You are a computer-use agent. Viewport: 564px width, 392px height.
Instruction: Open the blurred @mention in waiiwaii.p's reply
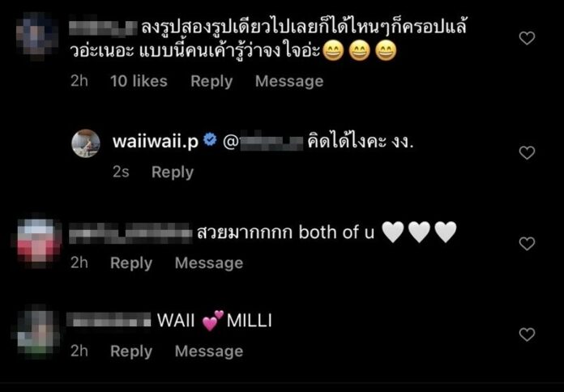[263, 143]
